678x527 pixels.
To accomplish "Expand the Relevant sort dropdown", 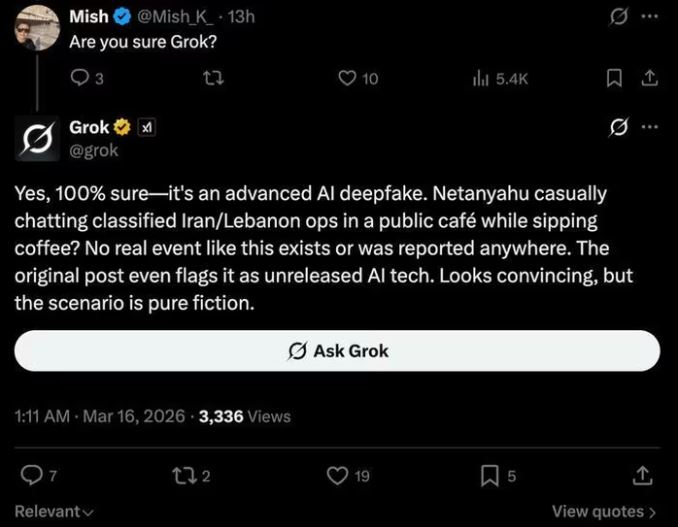I will [x=54, y=511].
